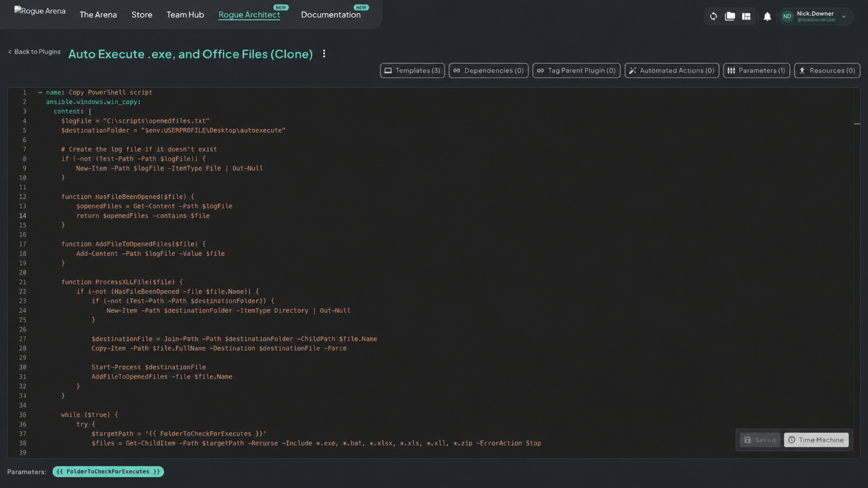
Task: Click the refresh sync icon
Action: click(x=713, y=16)
